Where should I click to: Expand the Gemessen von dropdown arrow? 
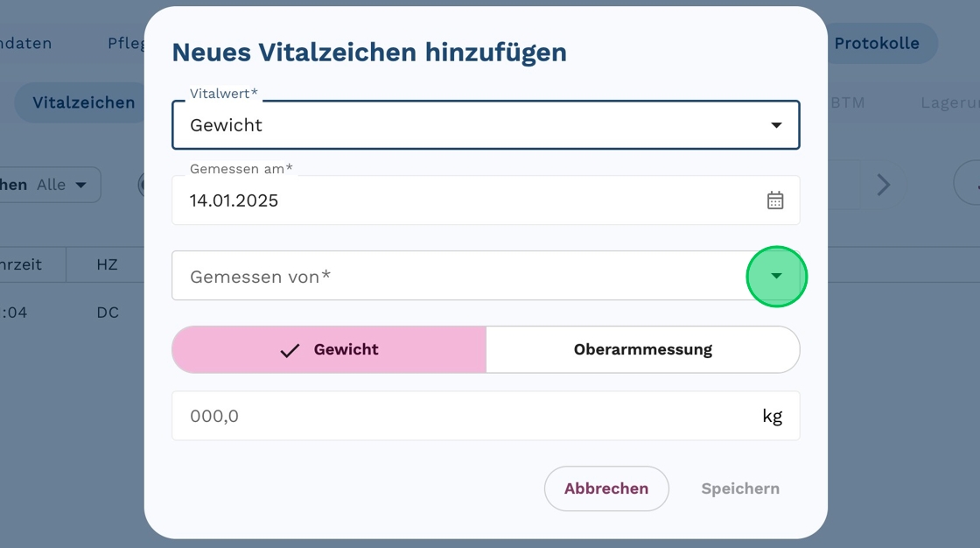776,277
